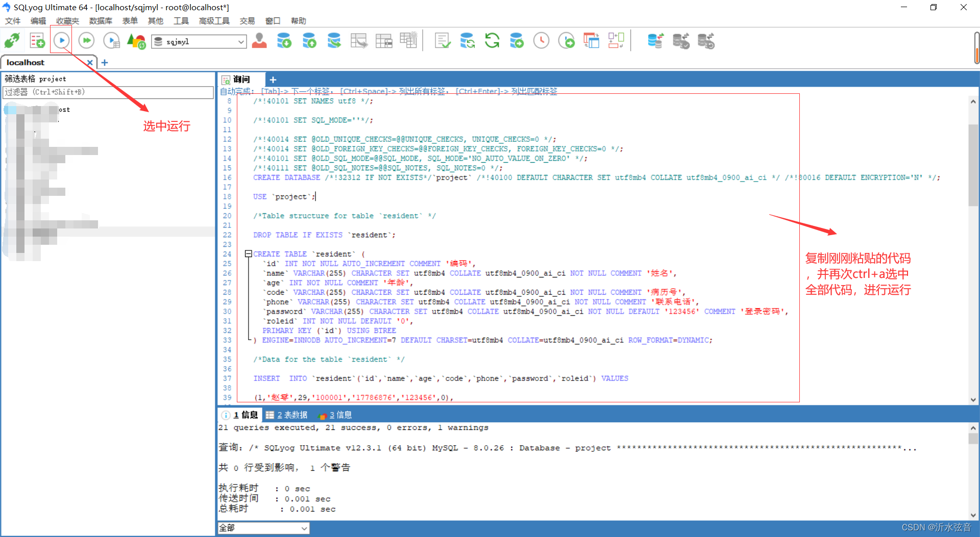Screen dimensions: 980x537
Task: Click the messages panel scroll-down arrow
Action: click(x=973, y=515)
